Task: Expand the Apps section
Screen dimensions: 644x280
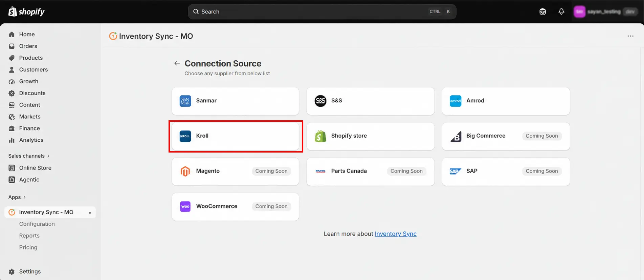Action: 17,197
